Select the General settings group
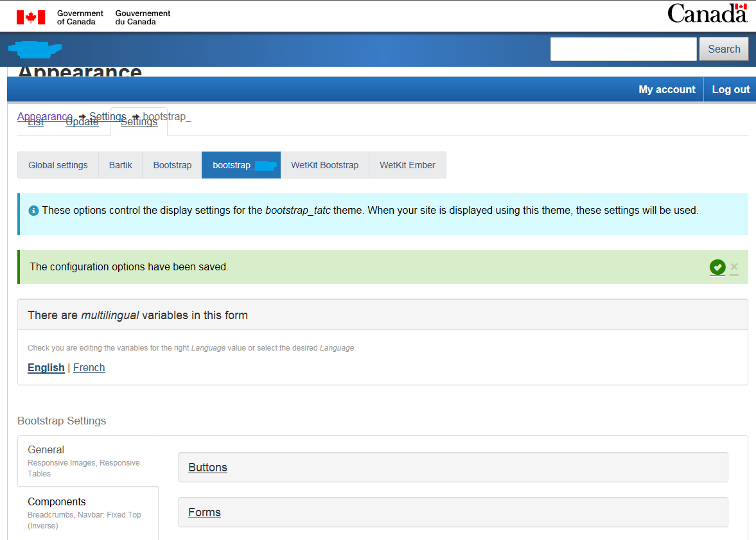The image size is (756, 540). tap(46, 449)
